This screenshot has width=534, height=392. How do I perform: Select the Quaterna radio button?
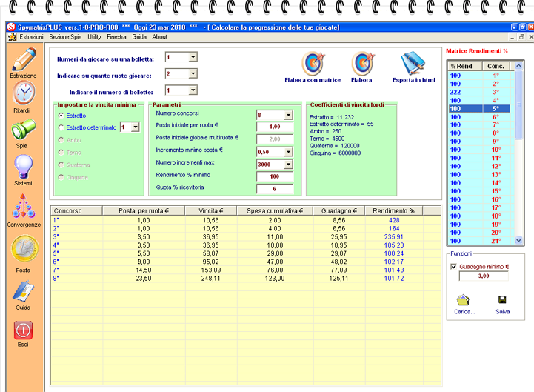coord(61,165)
